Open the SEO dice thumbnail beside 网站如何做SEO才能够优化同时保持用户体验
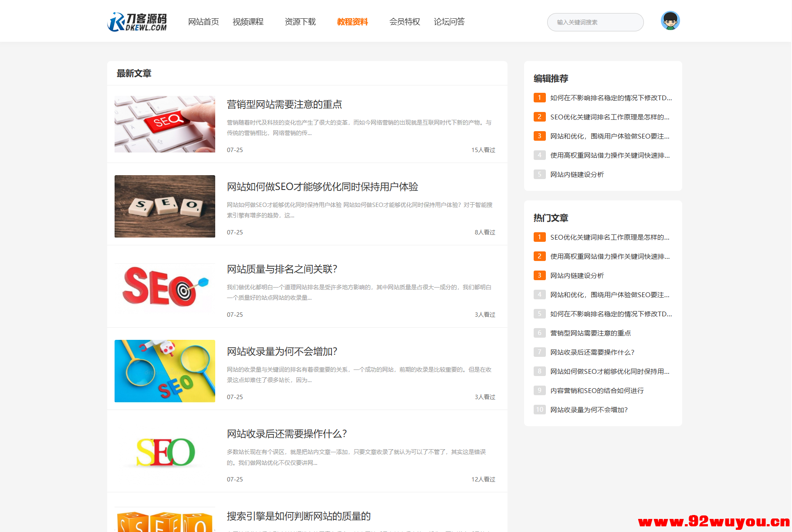Image resolution: width=792 pixels, height=532 pixels. point(164,206)
